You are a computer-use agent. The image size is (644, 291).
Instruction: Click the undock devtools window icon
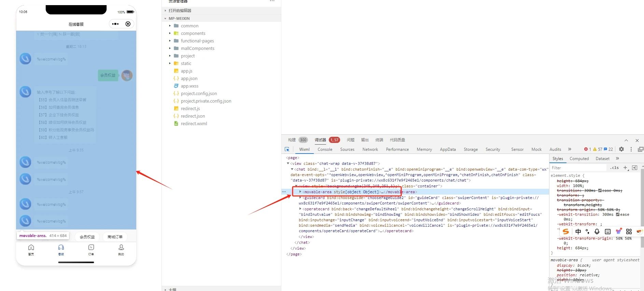click(640, 149)
